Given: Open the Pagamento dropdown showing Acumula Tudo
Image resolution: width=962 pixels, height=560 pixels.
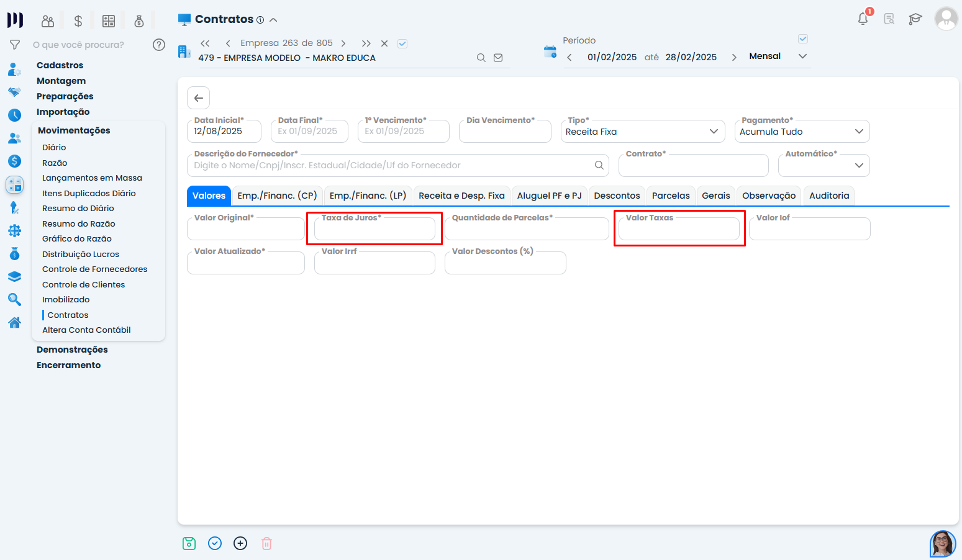Looking at the screenshot, I should (801, 132).
